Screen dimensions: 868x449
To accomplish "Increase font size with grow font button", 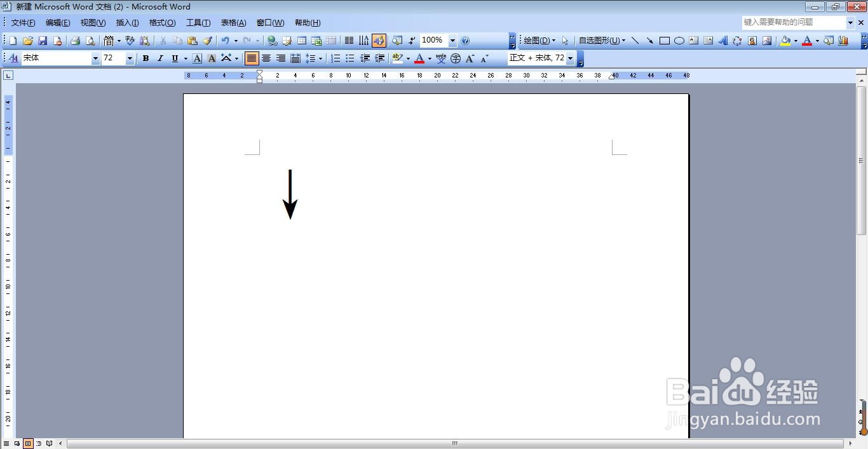I will point(470,58).
